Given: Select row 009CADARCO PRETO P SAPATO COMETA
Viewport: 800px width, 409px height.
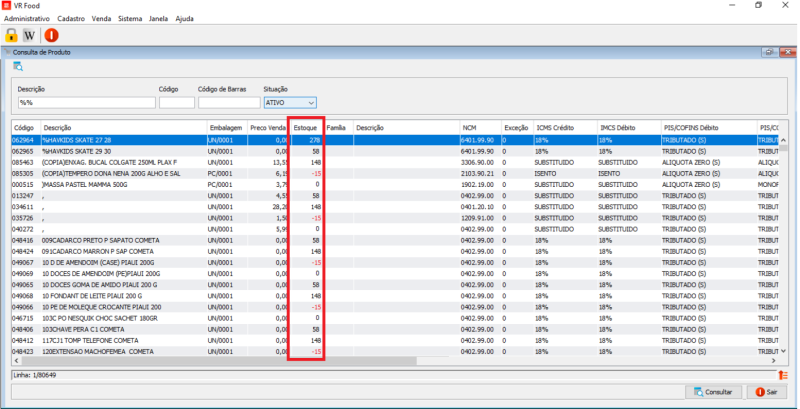Looking at the screenshot, I should [x=395, y=240].
